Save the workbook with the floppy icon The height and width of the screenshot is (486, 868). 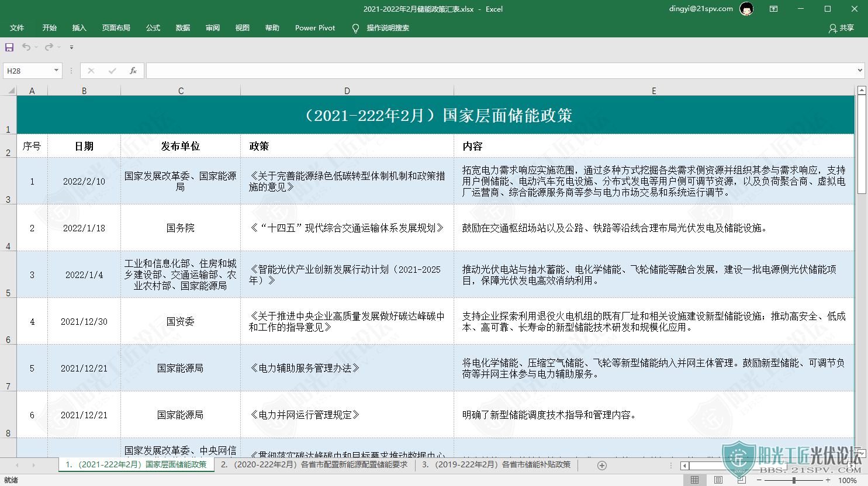point(9,47)
